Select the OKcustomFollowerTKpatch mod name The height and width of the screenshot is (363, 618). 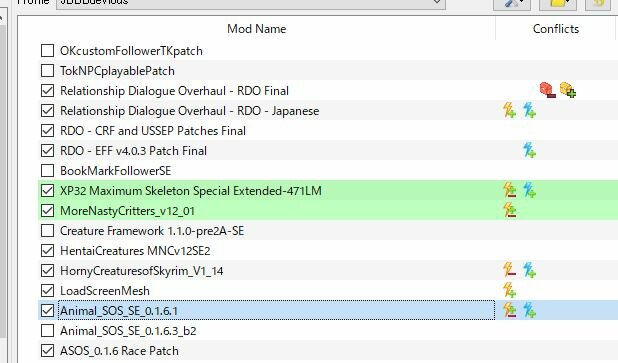tap(131, 51)
